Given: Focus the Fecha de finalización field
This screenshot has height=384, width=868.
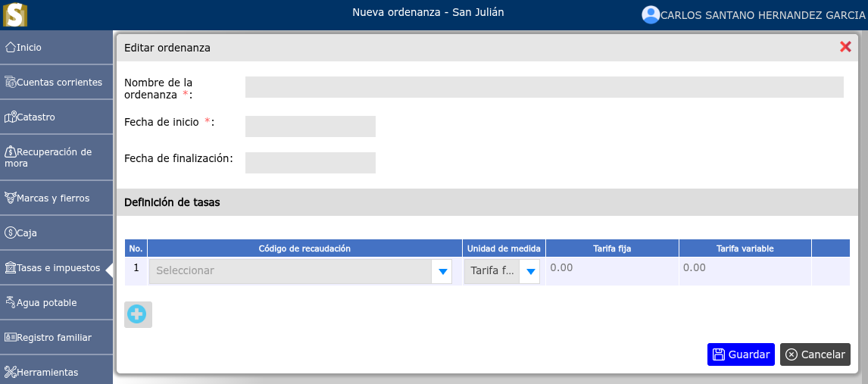Looking at the screenshot, I should tap(310, 163).
